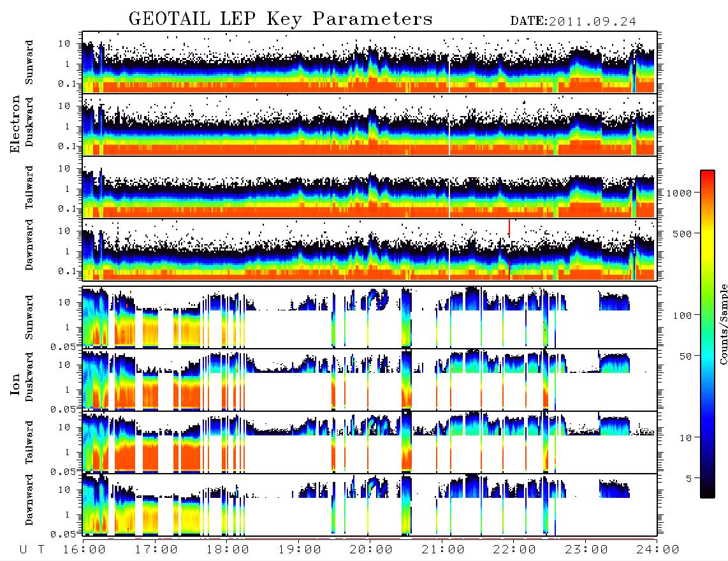The image size is (728, 561).
Task: Click the rainbow color scale bar
Action: click(x=708, y=334)
